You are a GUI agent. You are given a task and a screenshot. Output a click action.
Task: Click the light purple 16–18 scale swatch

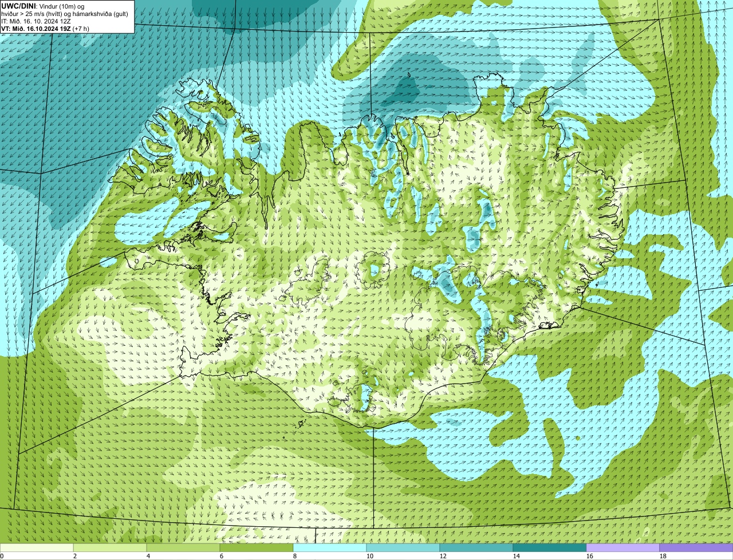pyautogui.click(x=623, y=547)
